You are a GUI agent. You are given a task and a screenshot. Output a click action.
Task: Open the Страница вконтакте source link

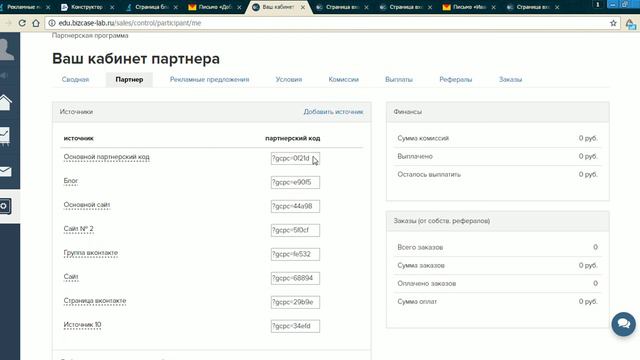pyautogui.click(x=95, y=301)
